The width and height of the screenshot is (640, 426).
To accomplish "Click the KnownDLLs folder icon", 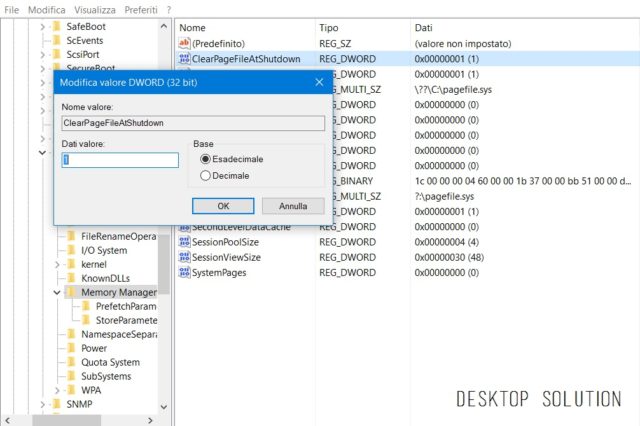I will [71, 278].
